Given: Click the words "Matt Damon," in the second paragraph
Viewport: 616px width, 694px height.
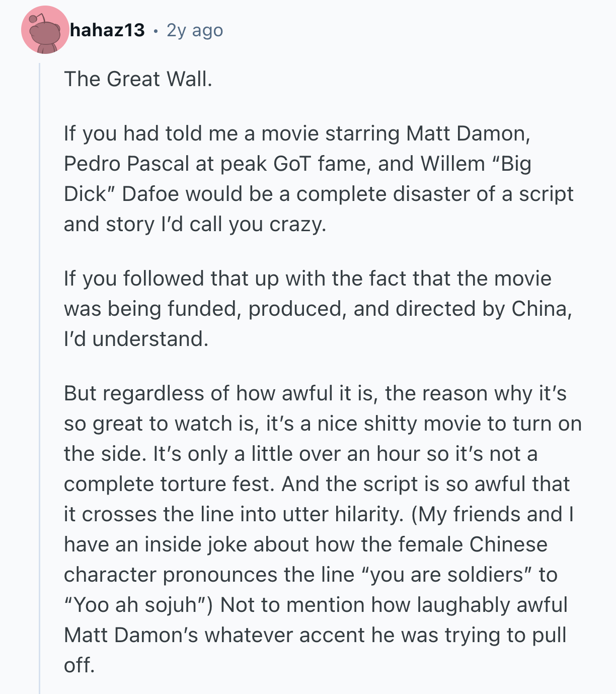Looking at the screenshot, I should 468,133.
